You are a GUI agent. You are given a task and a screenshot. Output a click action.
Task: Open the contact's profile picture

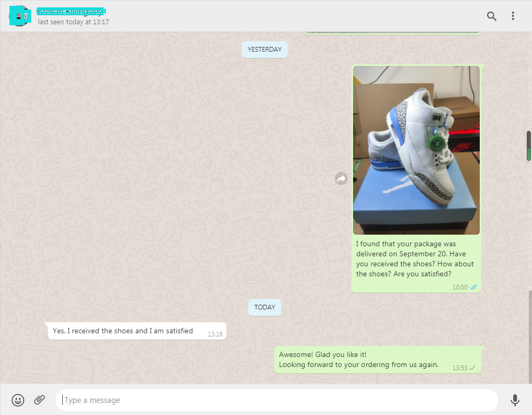coord(20,16)
